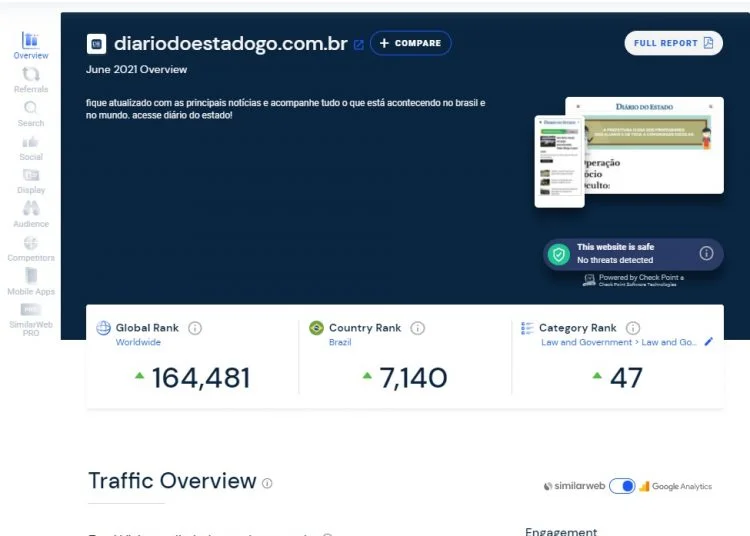This screenshot has height=536, width=750.
Task: Click the Global Rank globe icon
Action: tap(103, 328)
